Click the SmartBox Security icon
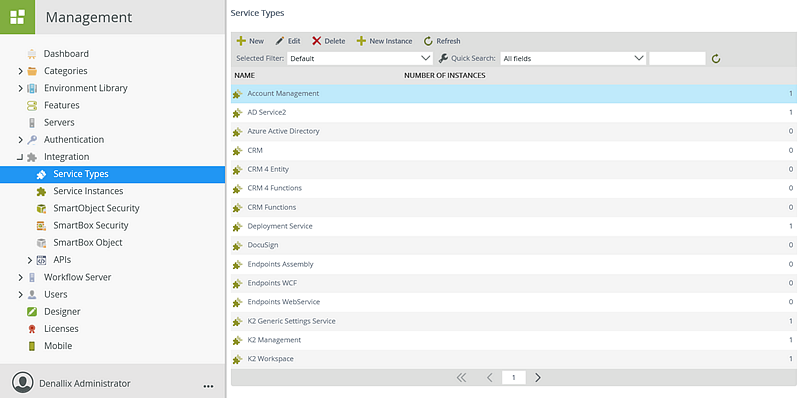800x398 pixels. coord(41,226)
